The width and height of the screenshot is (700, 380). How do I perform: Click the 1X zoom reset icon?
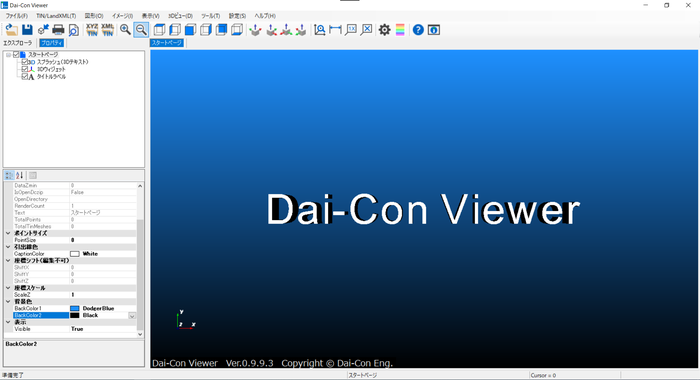pyautogui.click(x=351, y=30)
